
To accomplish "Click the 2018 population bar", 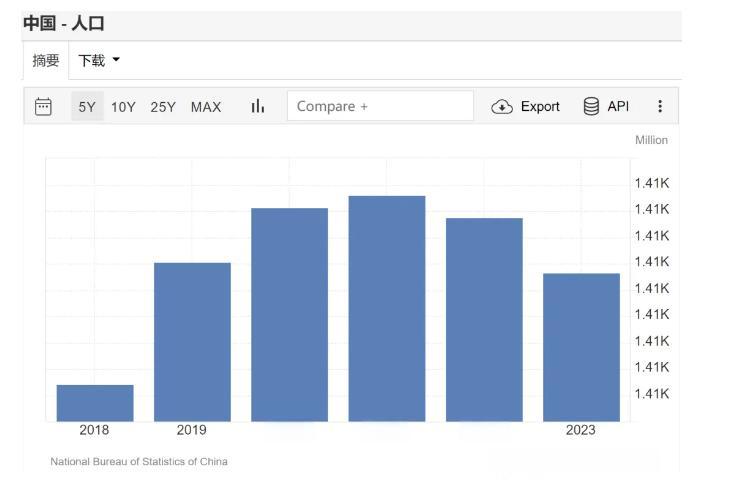I will tap(95, 403).
